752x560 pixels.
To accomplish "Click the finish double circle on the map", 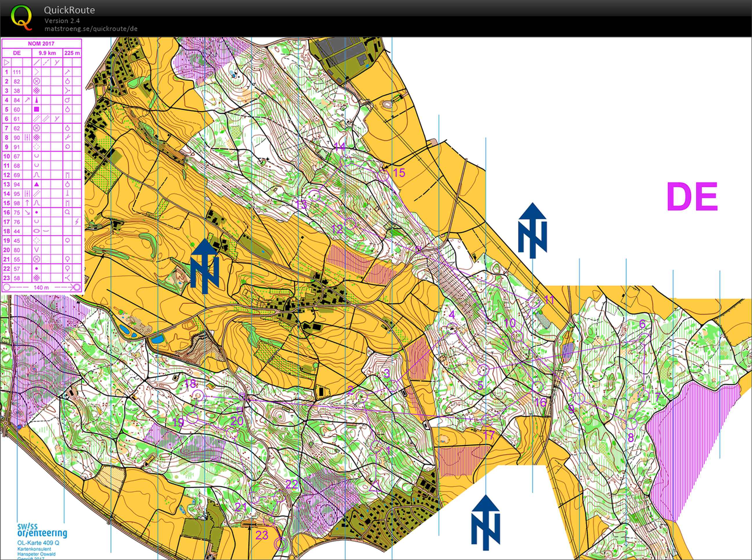I will click(280, 544).
